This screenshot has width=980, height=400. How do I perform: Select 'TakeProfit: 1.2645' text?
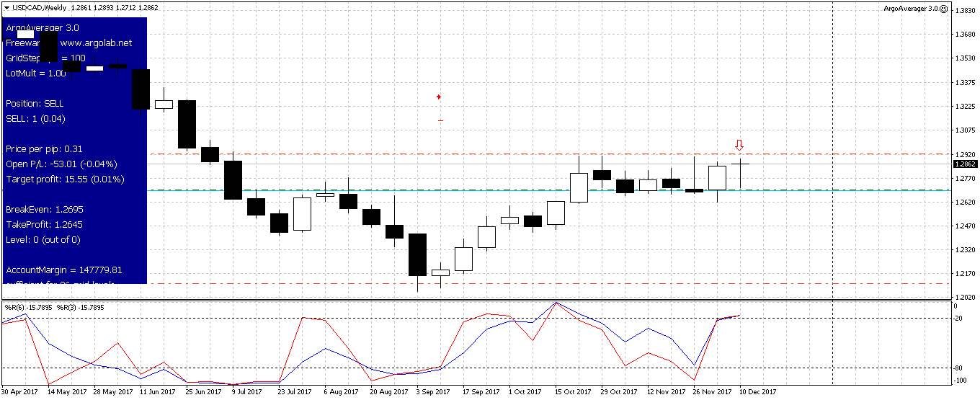click(45, 224)
